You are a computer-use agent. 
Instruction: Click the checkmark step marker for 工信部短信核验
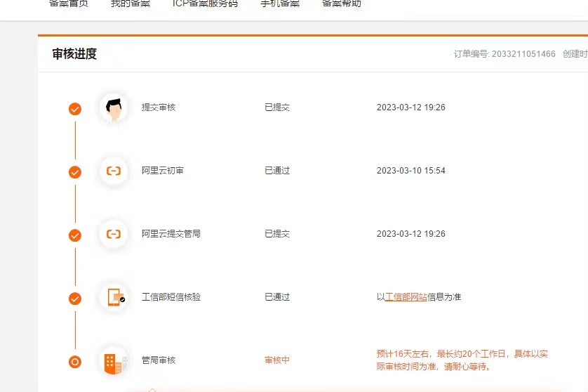click(x=75, y=299)
